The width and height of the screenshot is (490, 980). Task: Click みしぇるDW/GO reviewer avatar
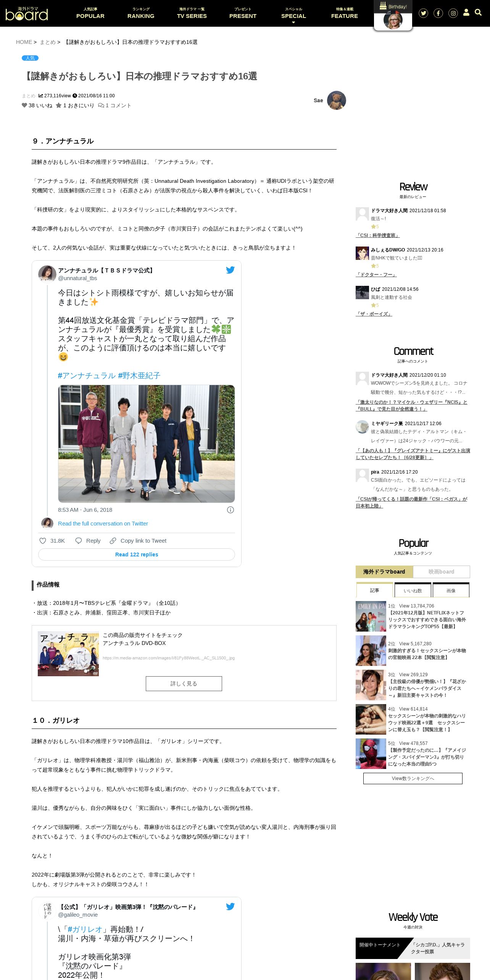pyautogui.click(x=362, y=253)
